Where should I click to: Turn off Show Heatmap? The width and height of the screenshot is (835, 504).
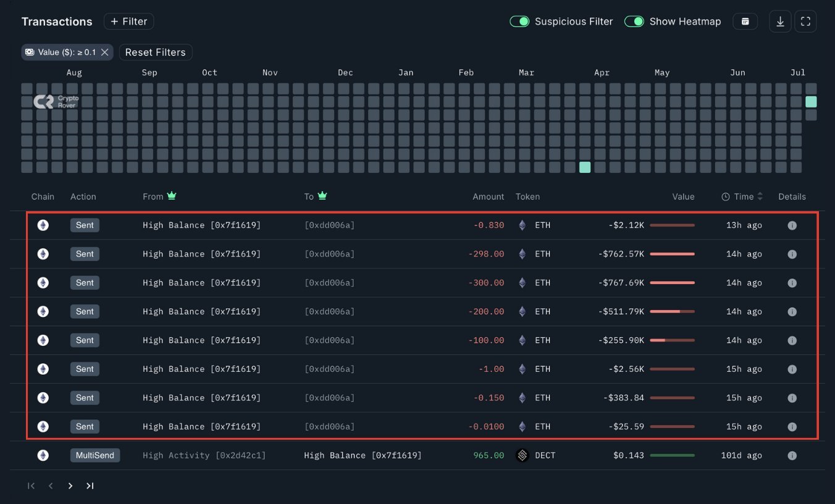point(634,21)
